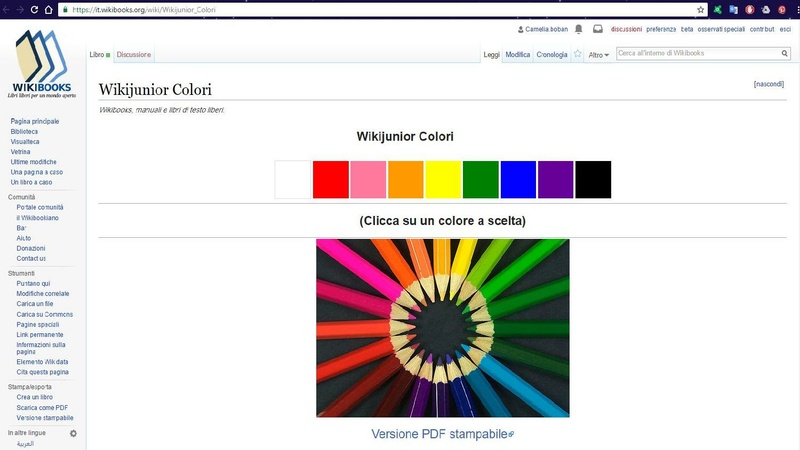Image resolution: width=800 pixels, height=450 pixels.
Task: Select the green color swatch
Action: click(x=481, y=180)
